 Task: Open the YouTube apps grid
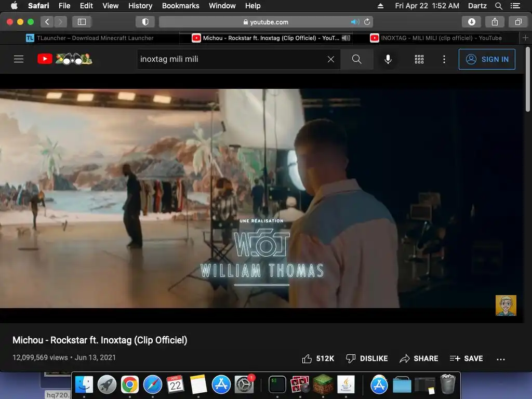(419, 59)
